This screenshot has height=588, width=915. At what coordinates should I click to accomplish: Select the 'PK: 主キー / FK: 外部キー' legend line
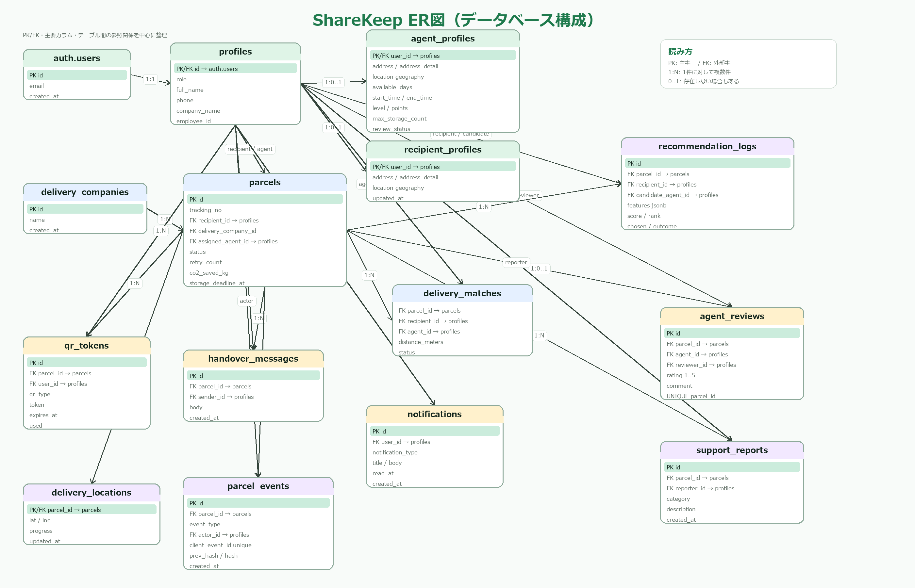pyautogui.click(x=702, y=63)
